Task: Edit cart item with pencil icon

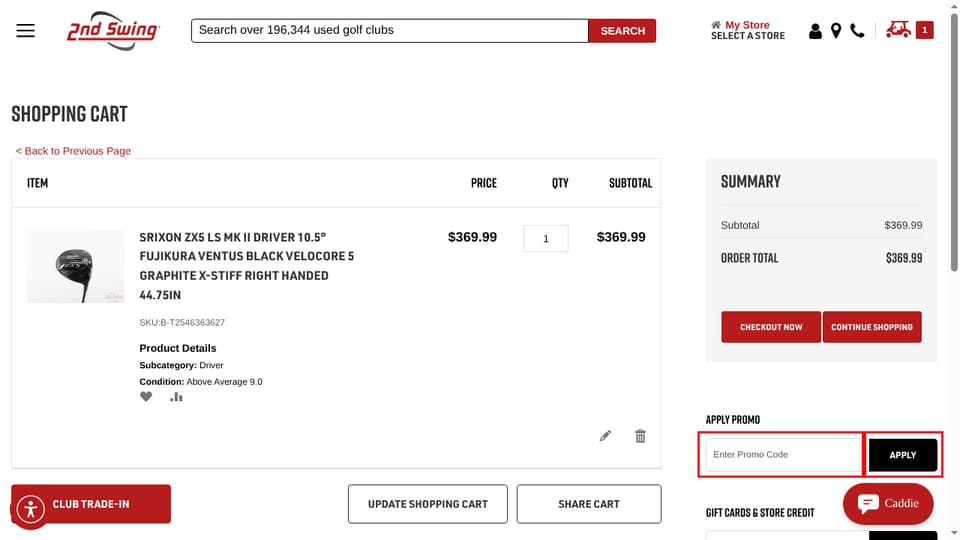Action: click(605, 436)
